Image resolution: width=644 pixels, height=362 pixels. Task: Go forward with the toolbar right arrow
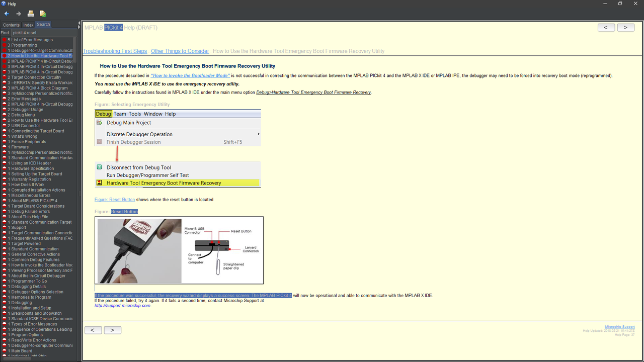coord(19,14)
